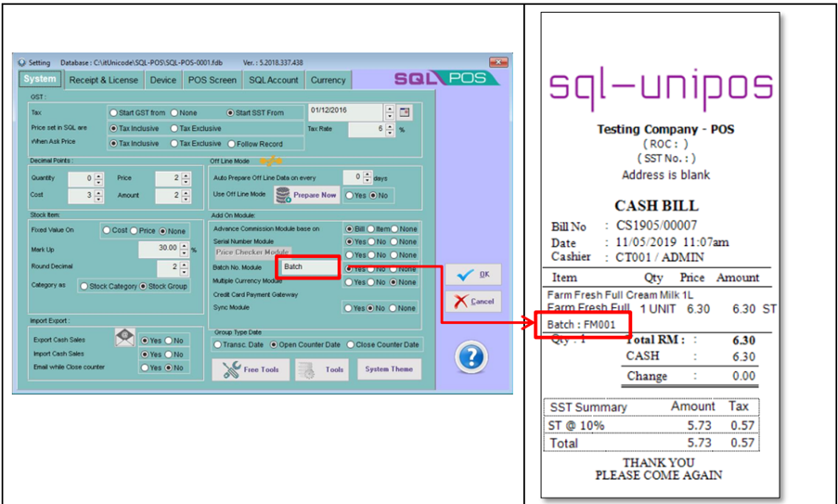Screen dimensions: 838x504
Task: Click the Prepare Now database button
Action: [306, 195]
